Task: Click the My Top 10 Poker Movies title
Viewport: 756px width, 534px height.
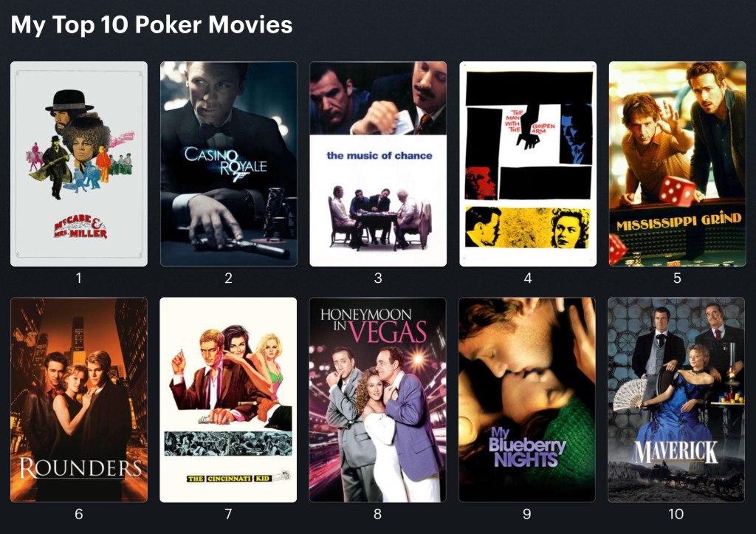Action: 151,24
